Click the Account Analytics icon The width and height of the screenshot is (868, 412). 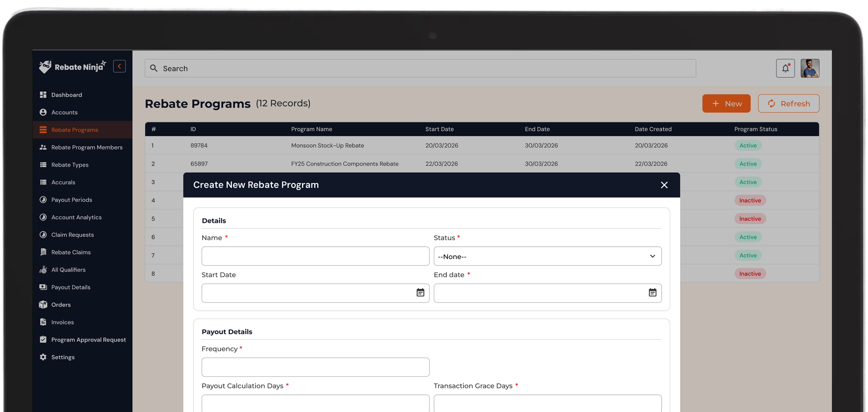tap(43, 217)
